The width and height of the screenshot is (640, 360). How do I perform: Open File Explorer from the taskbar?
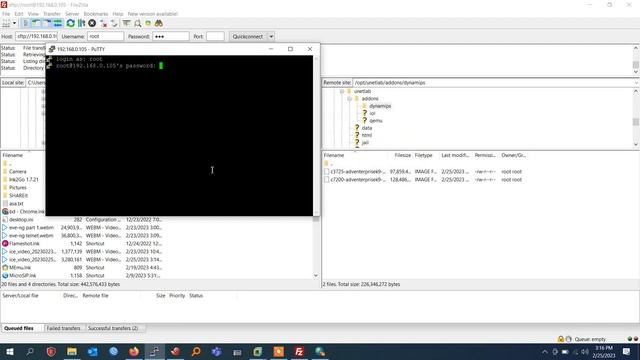coord(72,351)
